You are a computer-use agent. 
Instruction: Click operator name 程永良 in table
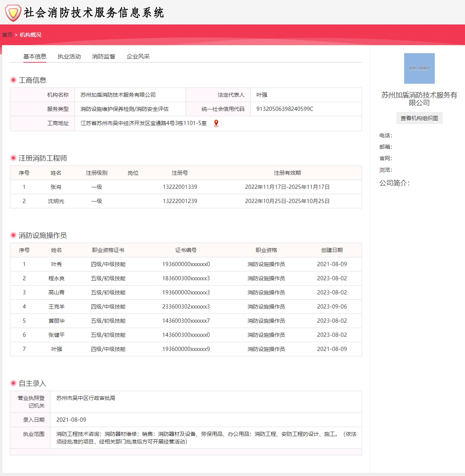tap(56, 278)
